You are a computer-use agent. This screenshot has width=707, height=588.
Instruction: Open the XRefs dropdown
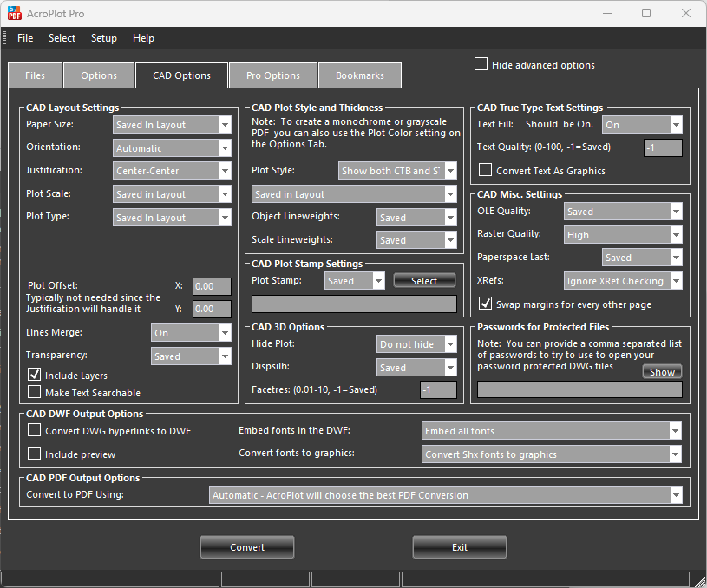(x=623, y=281)
